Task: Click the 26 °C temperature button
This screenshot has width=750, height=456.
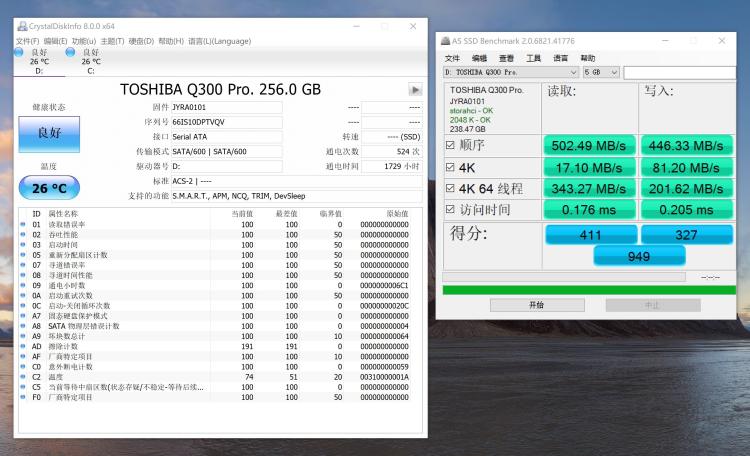Action: (49, 188)
